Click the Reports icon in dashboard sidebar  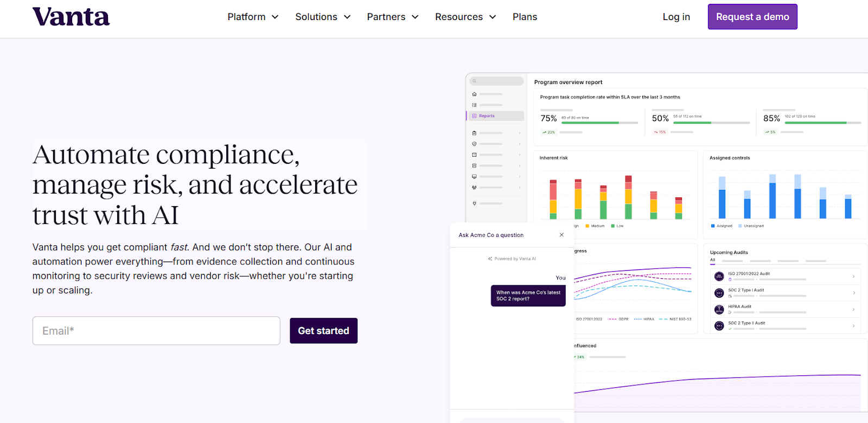point(474,116)
